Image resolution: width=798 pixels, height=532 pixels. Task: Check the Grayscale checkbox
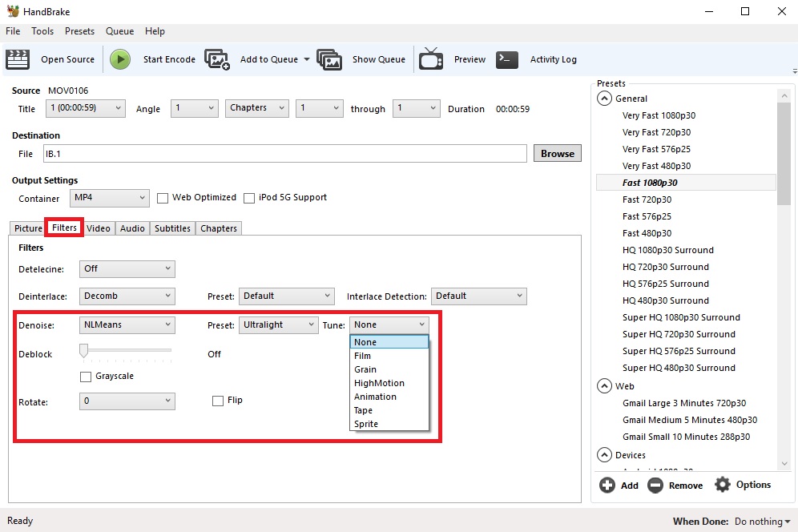[86, 377]
